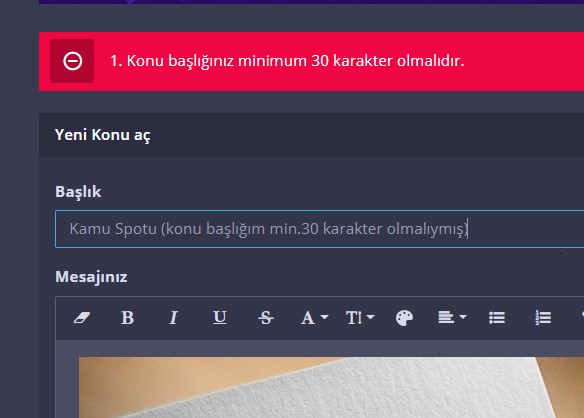584x418 pixels.
Task: Toggle bold formatting
Action: point(127,318)
